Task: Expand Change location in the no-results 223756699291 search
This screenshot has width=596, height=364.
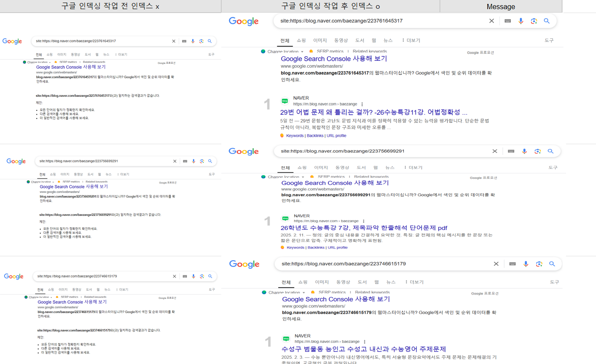Action: (40, 182)
